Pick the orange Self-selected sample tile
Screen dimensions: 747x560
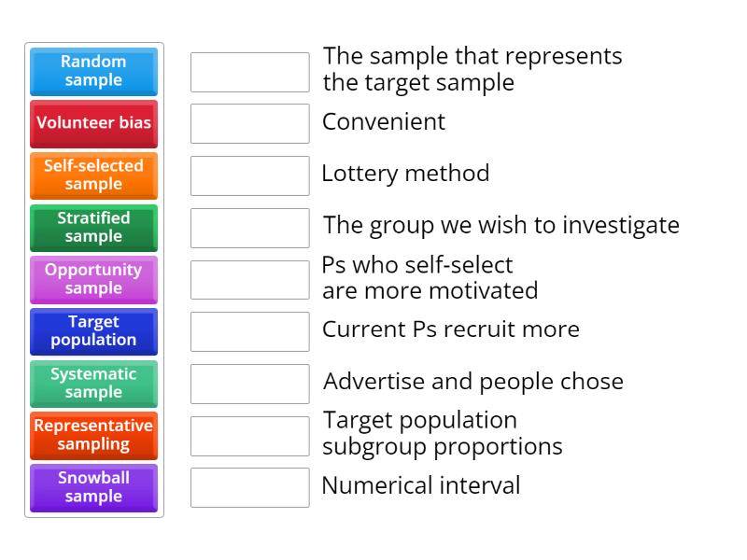(93, 175)
